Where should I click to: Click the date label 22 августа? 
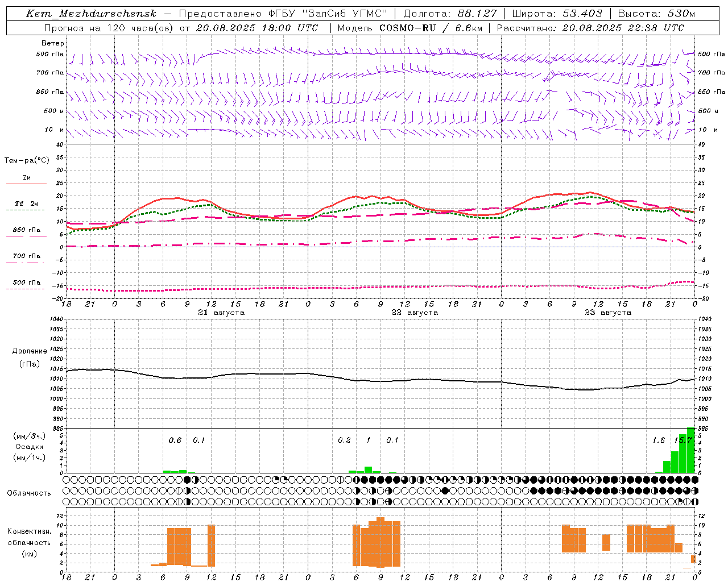point(415,313)
